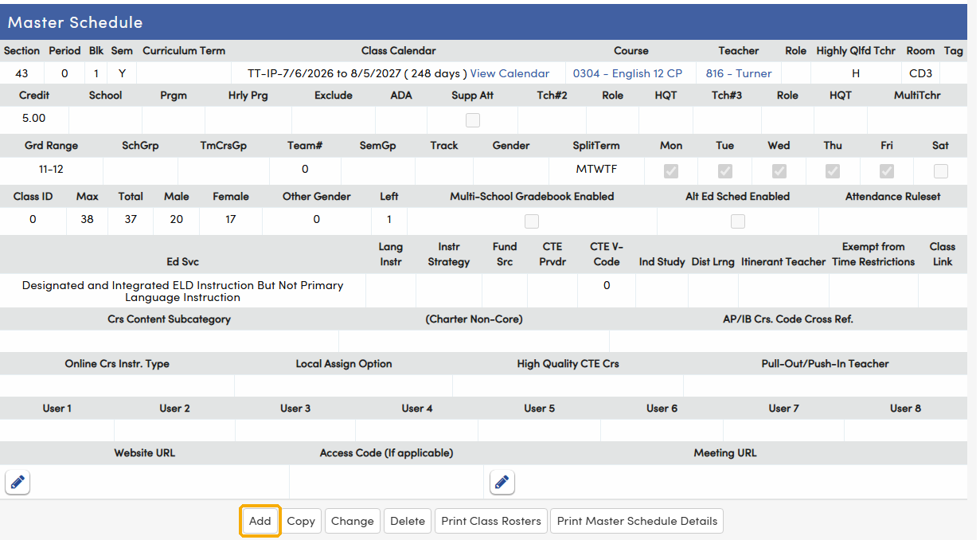Image resolution: width=980 pixels, height=540 pixels.
Task: Select the Total value 37
Action: click(131, 219)
